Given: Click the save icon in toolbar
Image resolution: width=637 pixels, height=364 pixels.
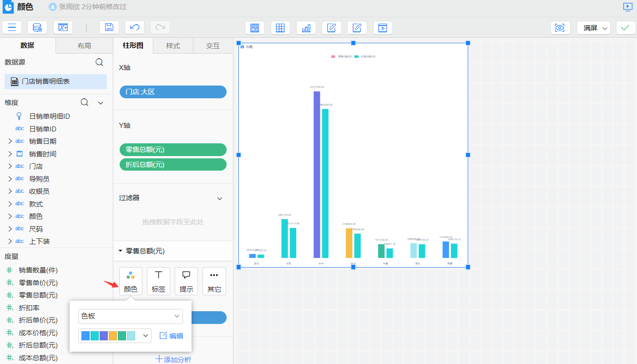Looking at the screenshot, I should 109,27.
